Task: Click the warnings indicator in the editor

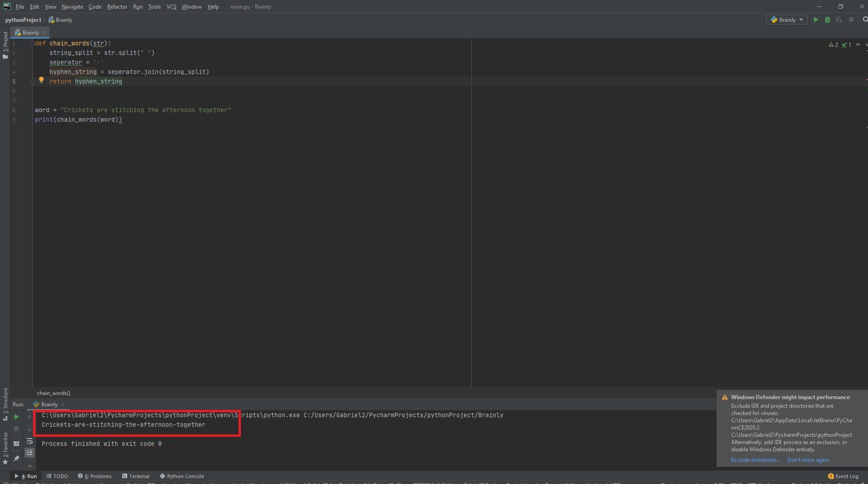Action: (833, 45)
